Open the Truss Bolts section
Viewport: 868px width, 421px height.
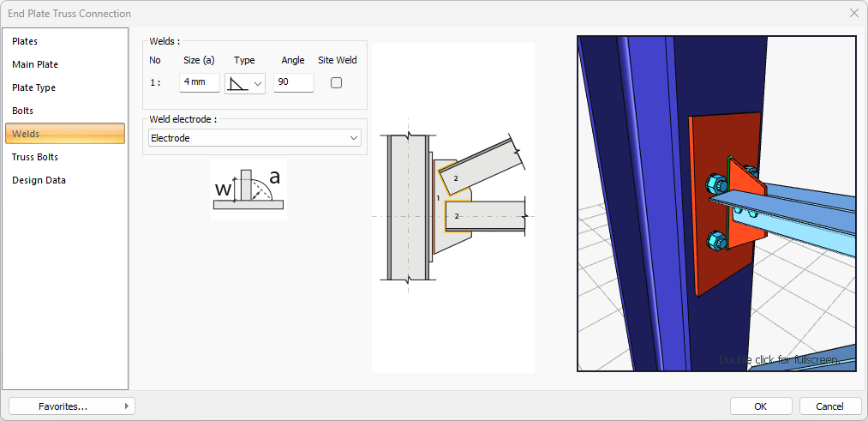pos(65,157)
